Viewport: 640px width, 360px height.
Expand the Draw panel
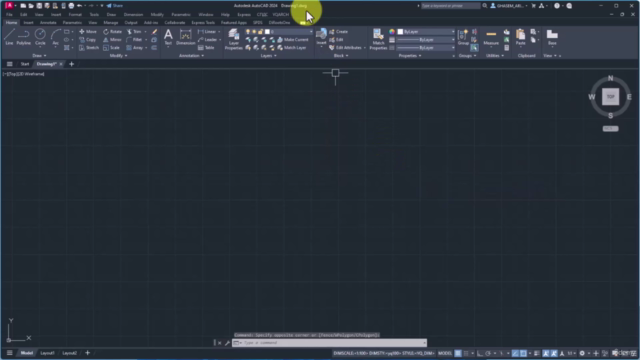39,56
